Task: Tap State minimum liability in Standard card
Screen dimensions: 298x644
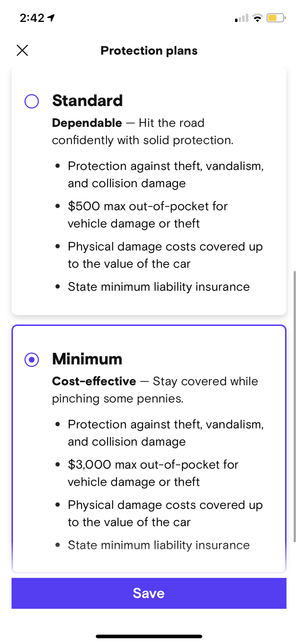Action: (159, 287)
